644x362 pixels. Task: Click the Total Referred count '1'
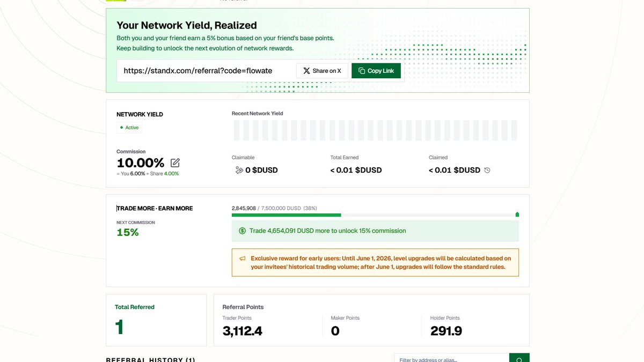click(x=119, y=327)
